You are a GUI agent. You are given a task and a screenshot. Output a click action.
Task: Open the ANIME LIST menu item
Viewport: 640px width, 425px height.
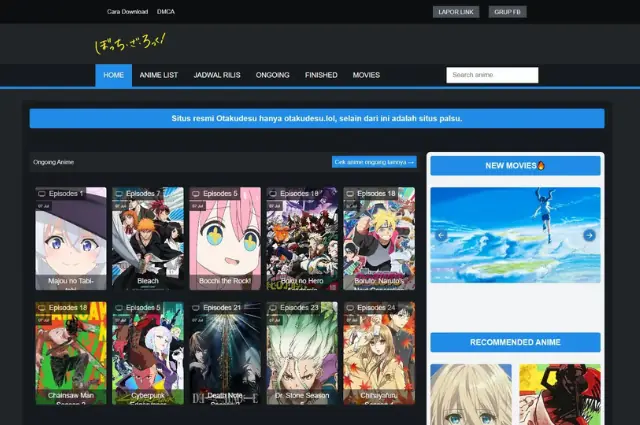tap(159, 75)
